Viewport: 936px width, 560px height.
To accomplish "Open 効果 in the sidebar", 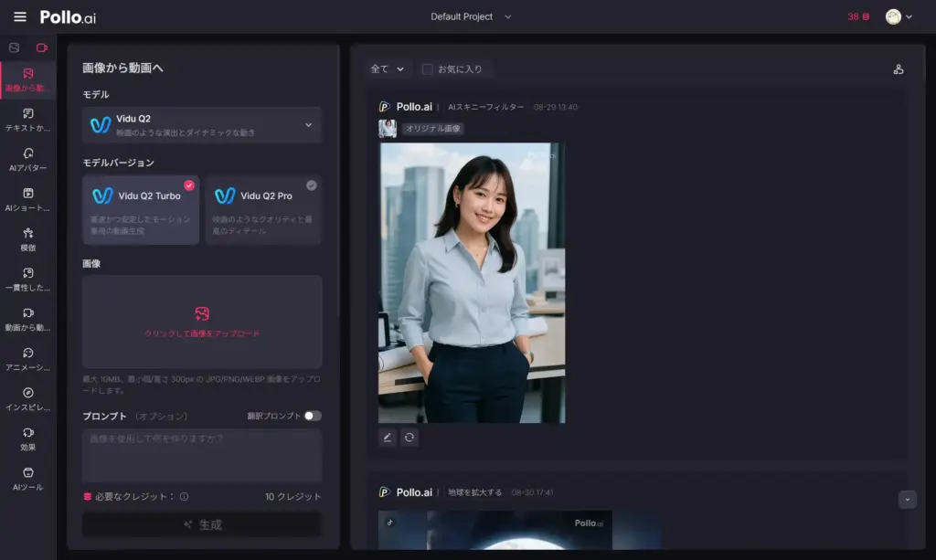I will point(28,438).
